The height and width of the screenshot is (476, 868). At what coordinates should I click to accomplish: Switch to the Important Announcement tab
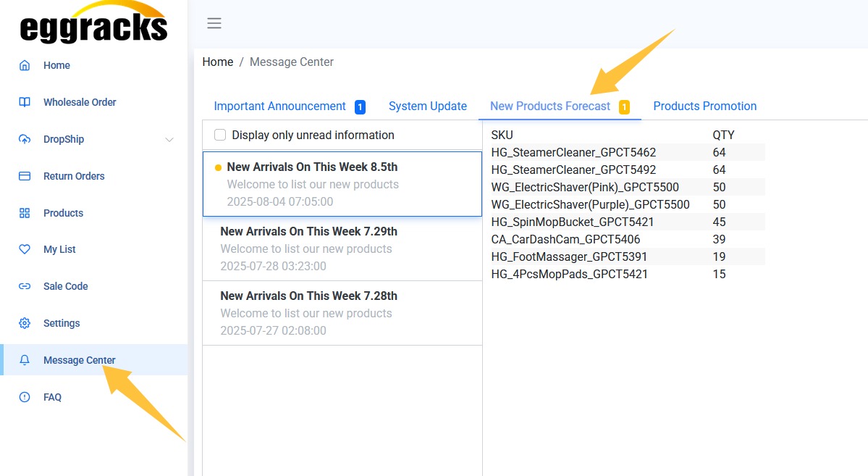coord(279,106)
